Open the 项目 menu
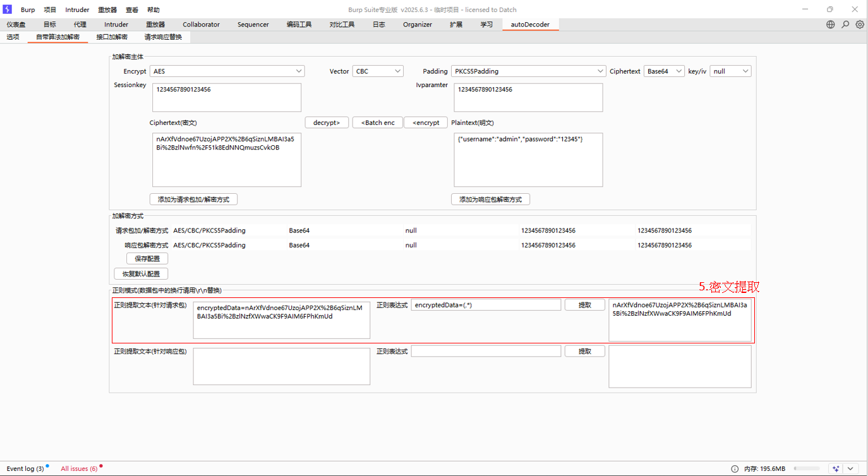868x476 pixels. [x=50, y=10]
